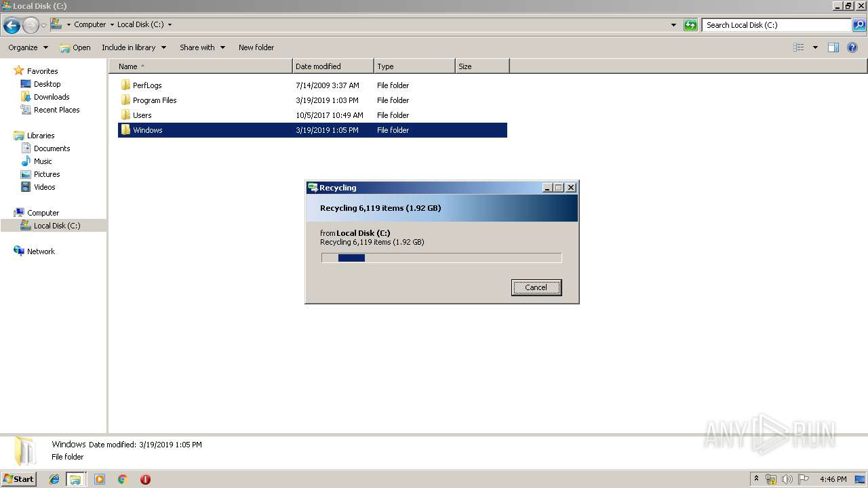The width and height of the screenshot is (868, 488).
Task: Toggle the preview pane icon
Action: pos(833,47)
